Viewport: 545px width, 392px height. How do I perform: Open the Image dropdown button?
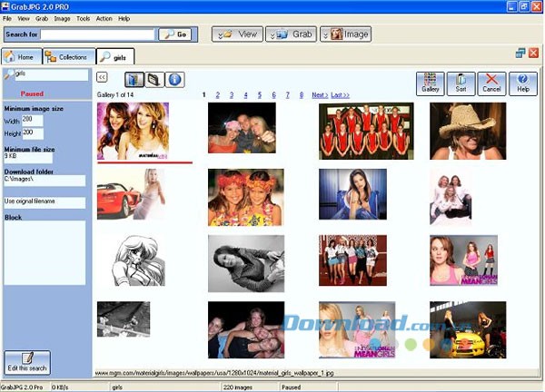click(345, 34)
